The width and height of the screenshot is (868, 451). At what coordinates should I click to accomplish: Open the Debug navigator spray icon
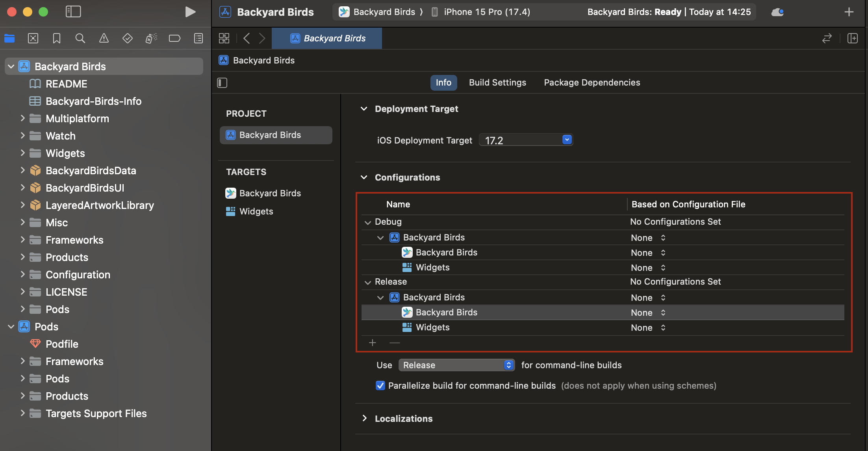(x=151, y=38)
